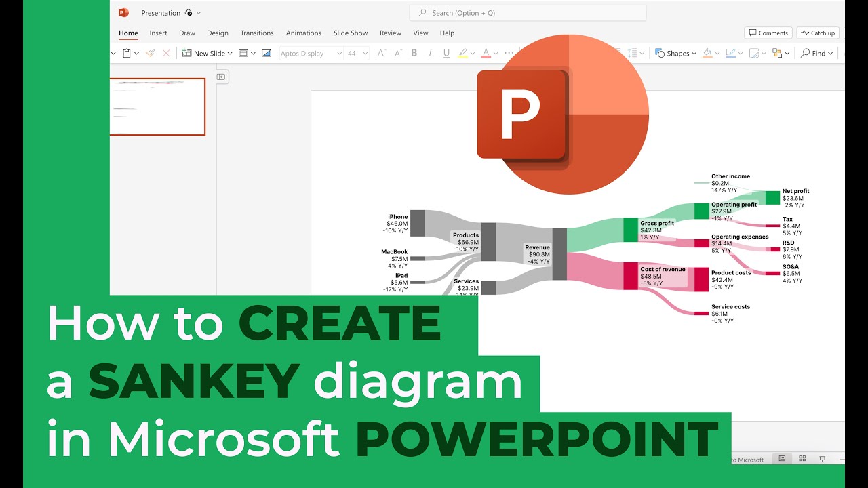Toggle Bold formatting

pos(414,53)
